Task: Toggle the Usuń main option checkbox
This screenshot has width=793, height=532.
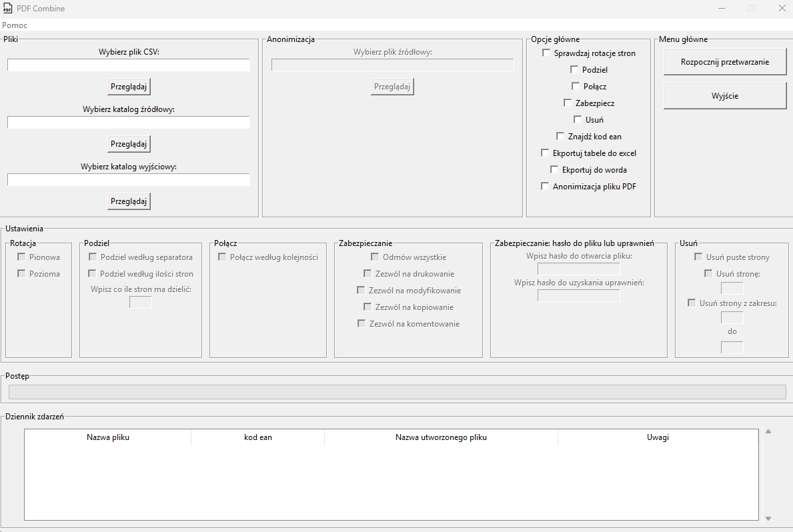Action: point(578,120)
